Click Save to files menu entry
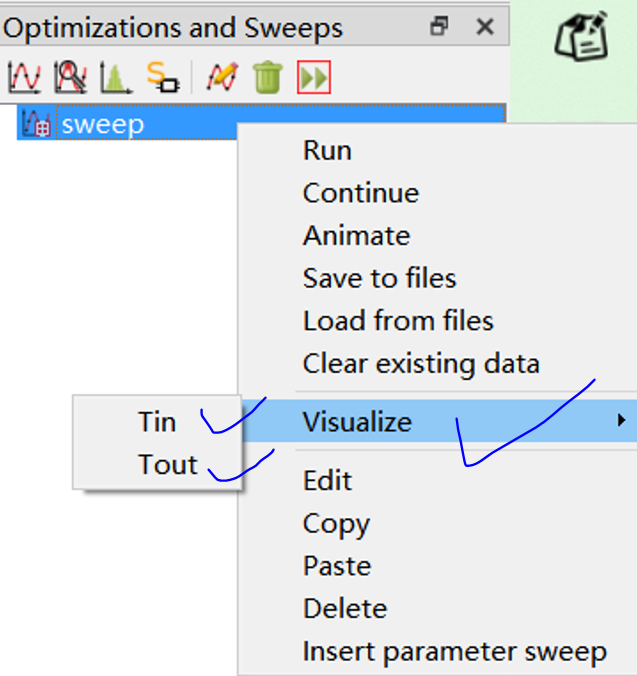 point(379,278)
